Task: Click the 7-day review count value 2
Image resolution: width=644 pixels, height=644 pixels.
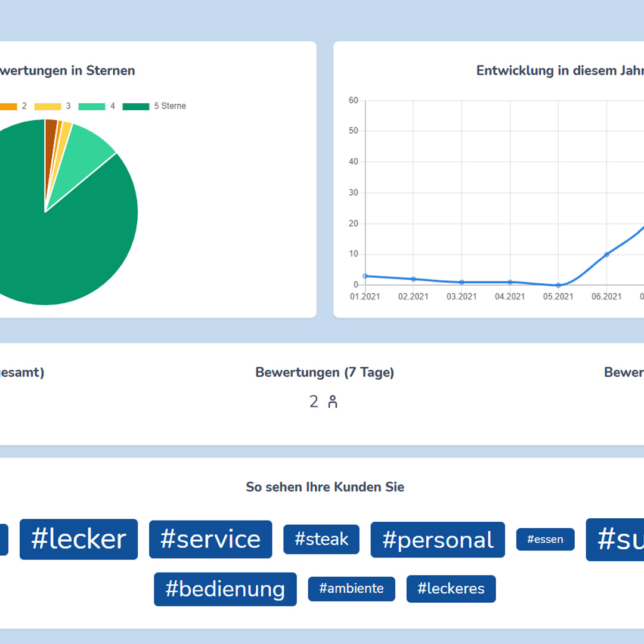Action: click(314, 402)
